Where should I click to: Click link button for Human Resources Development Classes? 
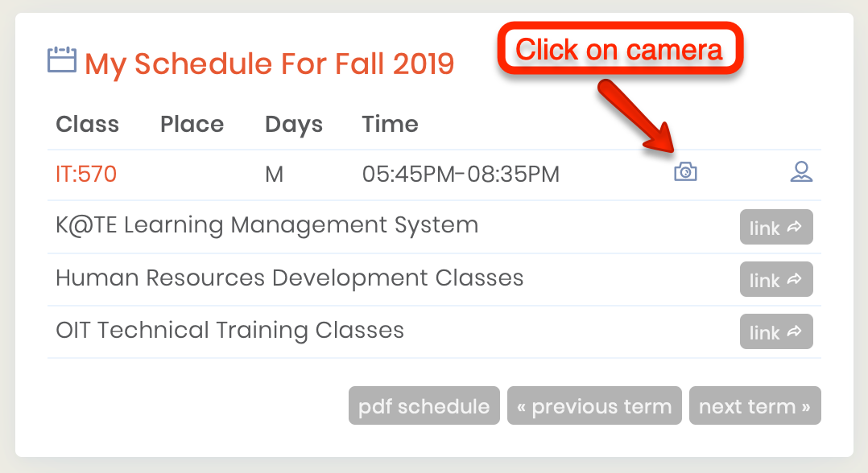pyautogui.click(x=775, y=280)
